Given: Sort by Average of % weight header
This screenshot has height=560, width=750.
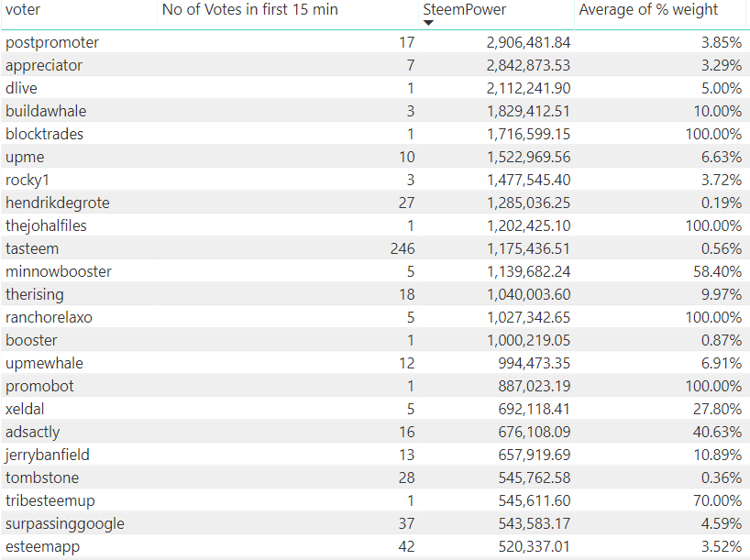Looking at the screenshot, I should coord(648,9).
